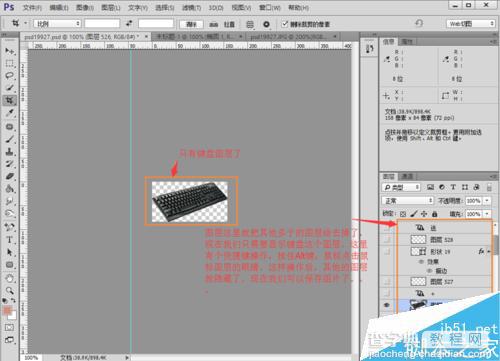Click the Straighten button
Viewport: 500px width, 361px height.
click(x=222, y=24)
